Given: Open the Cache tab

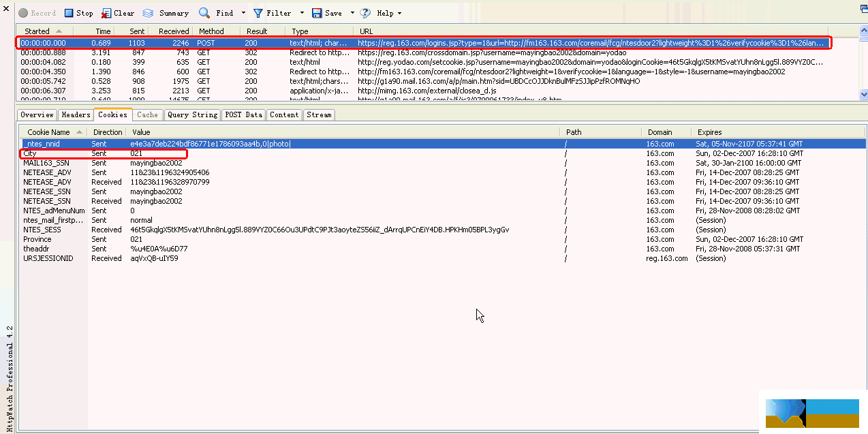Looking at the screenshot, I should pyautogui.click(x=147, y=114).
